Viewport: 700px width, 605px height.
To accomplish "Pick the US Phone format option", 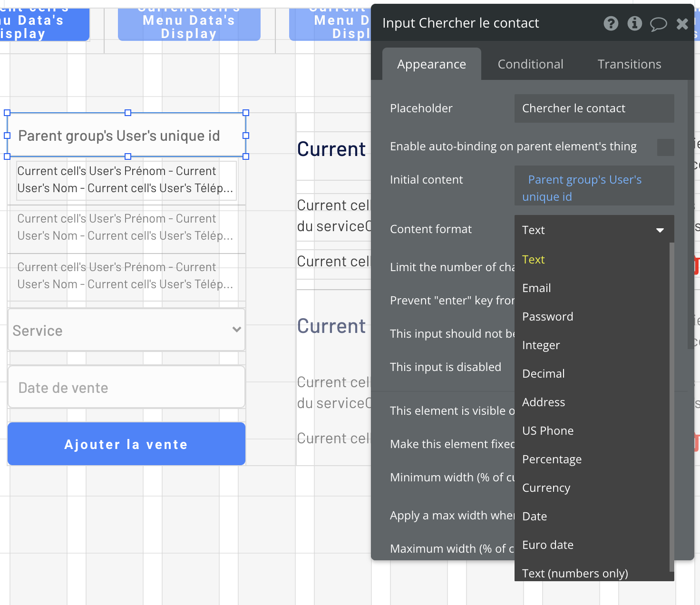I will click(548, 431).
